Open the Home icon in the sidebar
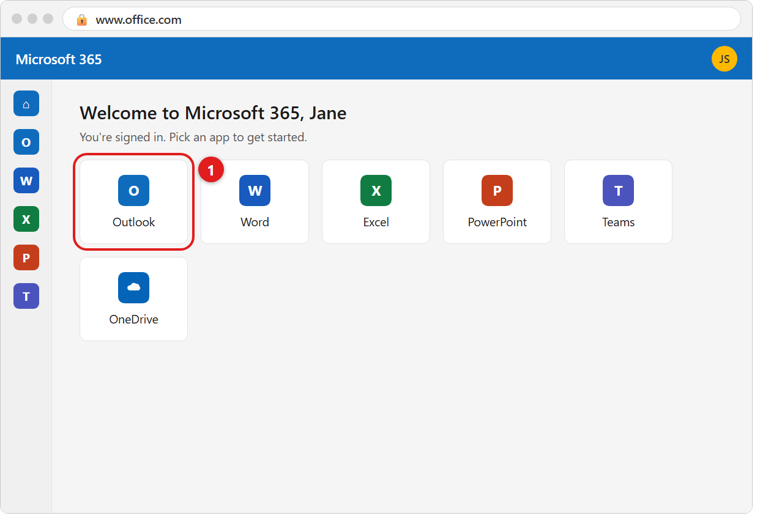 point(26,103)
